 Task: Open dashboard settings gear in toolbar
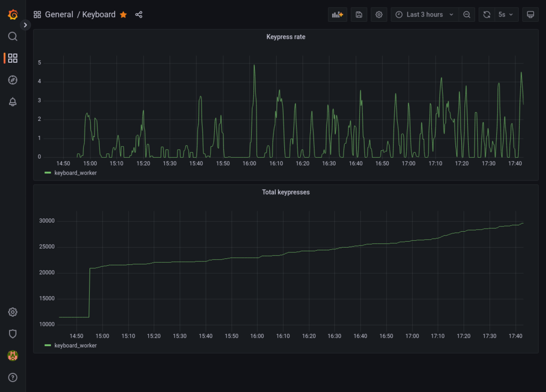click(379, 14)
